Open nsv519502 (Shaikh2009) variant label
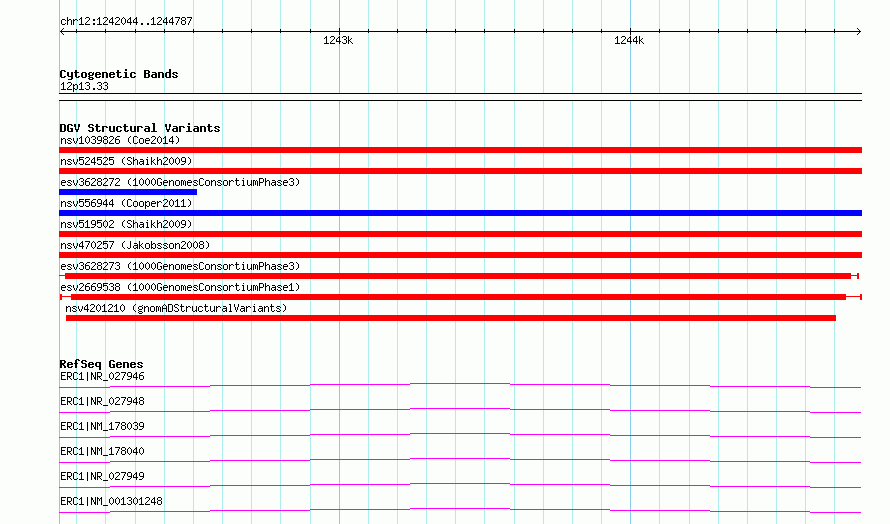 (126, 224)
